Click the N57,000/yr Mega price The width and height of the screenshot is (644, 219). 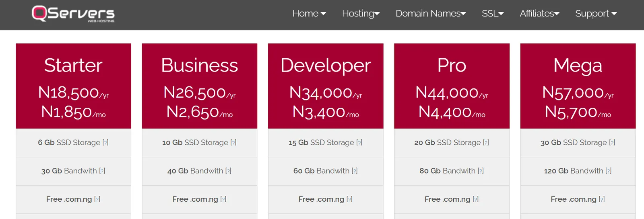tap(578, 93)
